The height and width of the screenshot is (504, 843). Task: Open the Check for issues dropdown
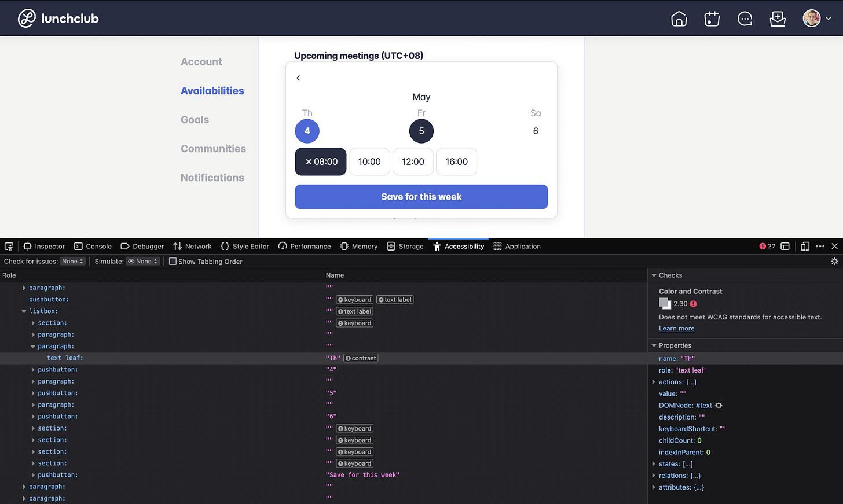point(72,261)
